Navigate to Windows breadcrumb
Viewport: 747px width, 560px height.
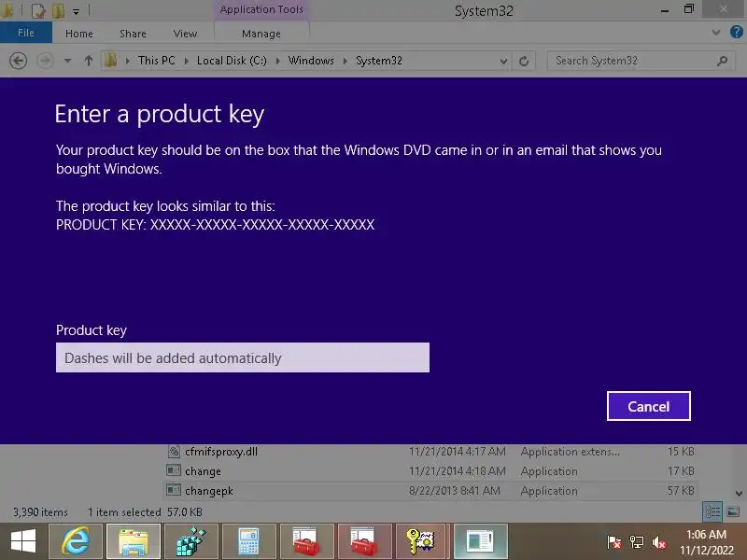[311, 61]
